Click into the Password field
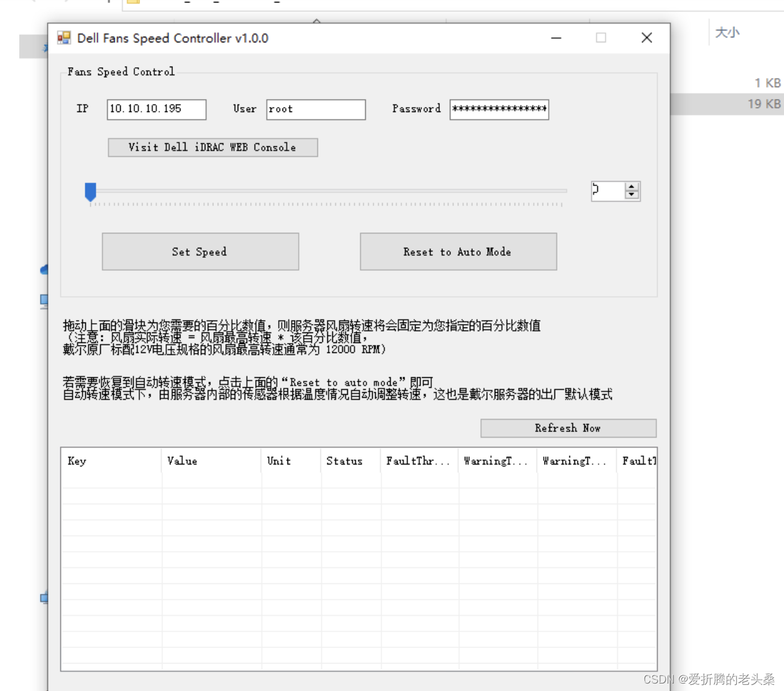Viewport: 784px width, 691px height. [x=499, y=109]
